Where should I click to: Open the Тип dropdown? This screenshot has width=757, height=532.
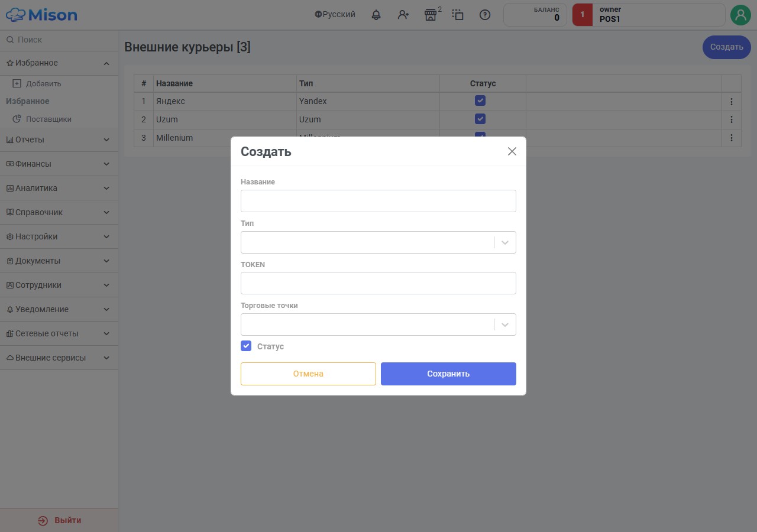pyautogui.click(x=378, y=242)
